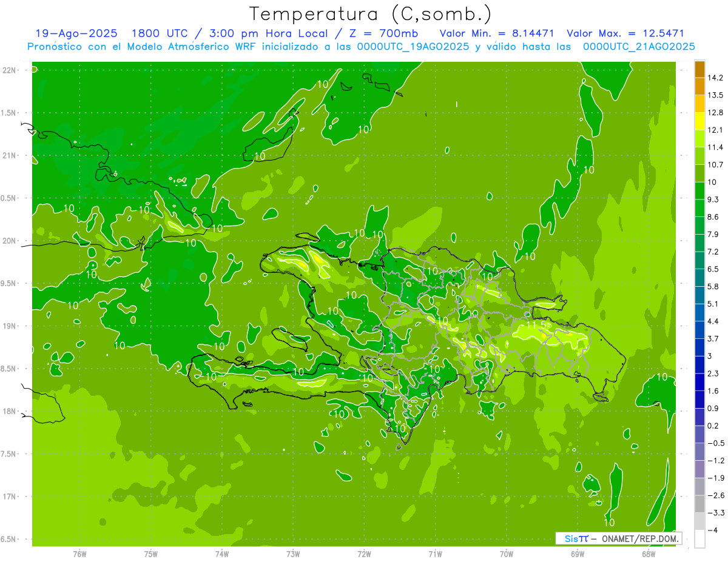Click the legend value "8.6"

pyautogui.click(x=713, y=217)
